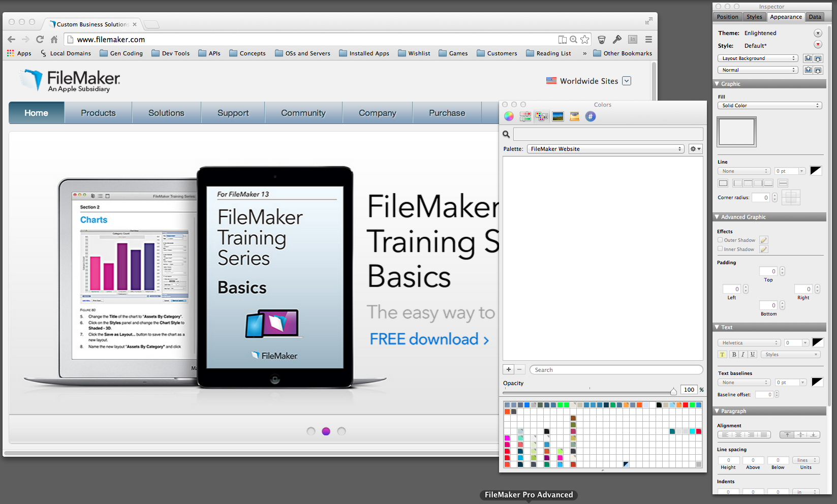Open the Palette FileMaker Website dropdown
This screenshot has width=837, height=504.
tap(606, 149)
